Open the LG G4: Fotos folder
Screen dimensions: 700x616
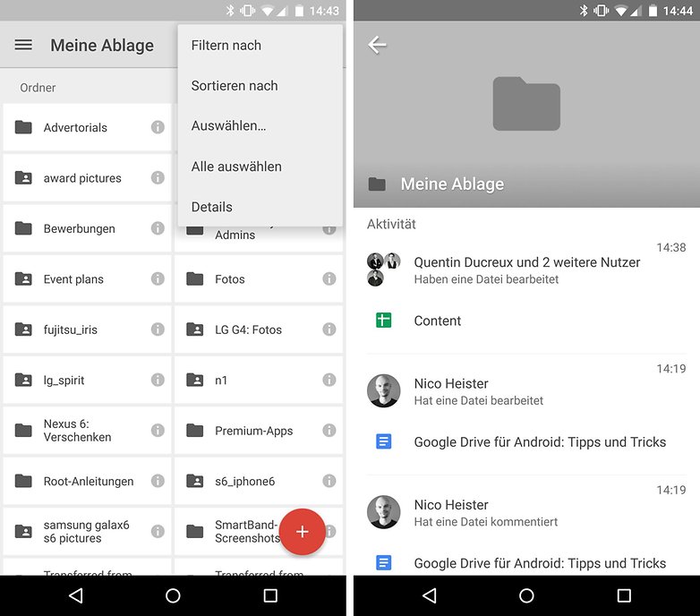click(x=259, y=329)
